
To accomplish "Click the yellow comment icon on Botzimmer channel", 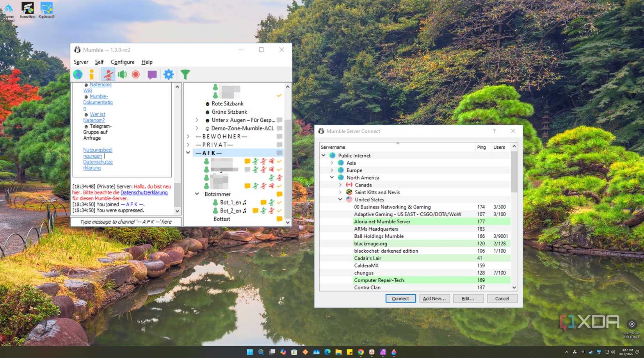I will click(279, 194).
